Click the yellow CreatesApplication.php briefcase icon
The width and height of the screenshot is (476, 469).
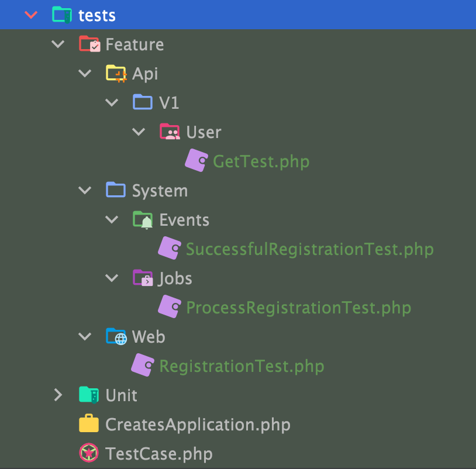point(89,425)
